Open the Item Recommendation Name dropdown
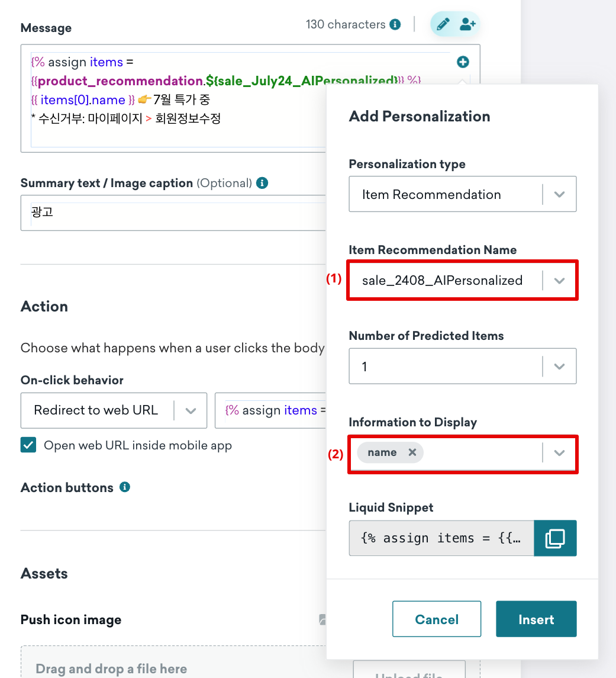616x678 pixels. tap(463, 280)
